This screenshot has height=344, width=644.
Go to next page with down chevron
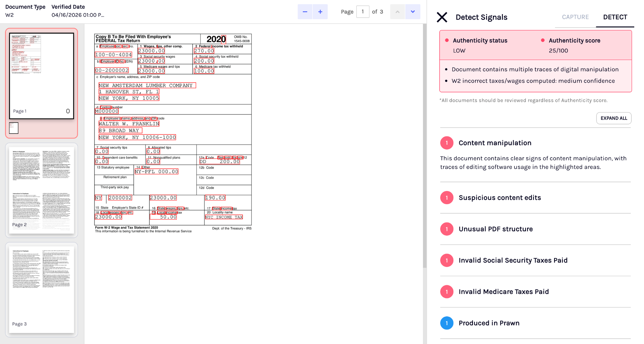click(x=413, y=12)
